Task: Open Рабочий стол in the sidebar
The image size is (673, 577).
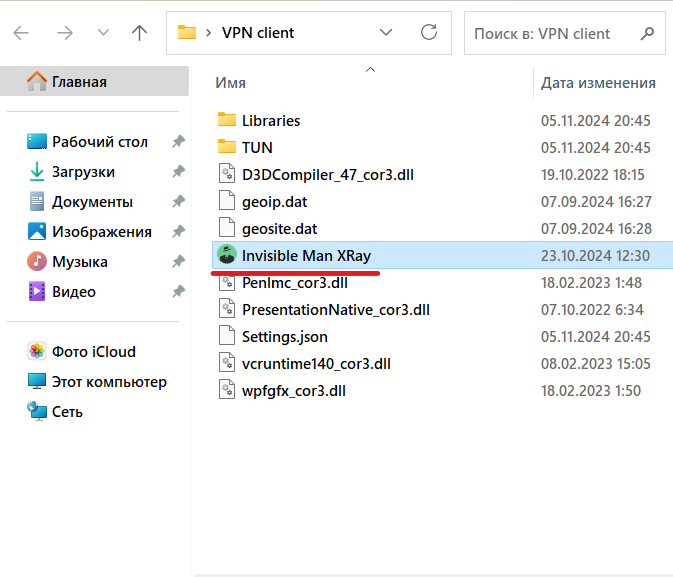Action: coord(100,142)
